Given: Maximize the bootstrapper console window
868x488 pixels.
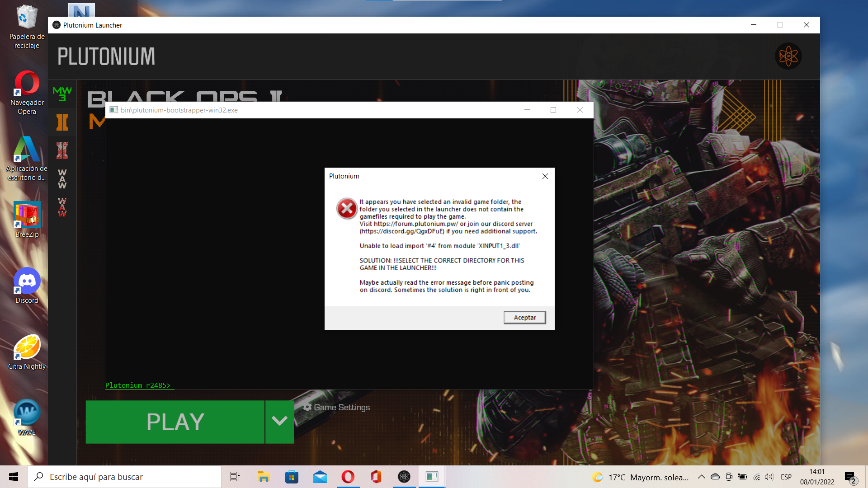Looking at the screenshot, I should click(553, 110).
